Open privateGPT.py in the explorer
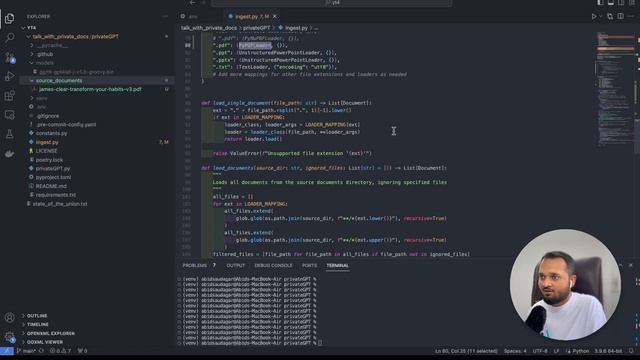Viewport: 640px width, 360px height. click(53, 168)
